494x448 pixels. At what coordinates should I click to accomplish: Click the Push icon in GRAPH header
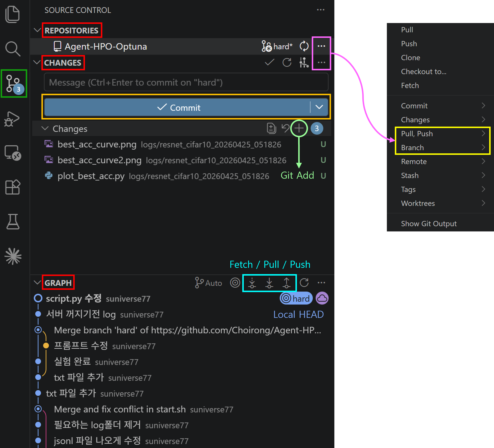286,283
